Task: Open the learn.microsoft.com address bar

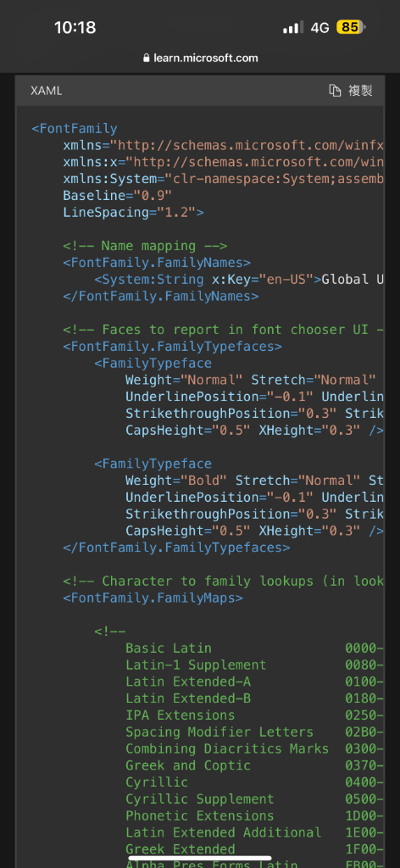Action: (200, 58)
